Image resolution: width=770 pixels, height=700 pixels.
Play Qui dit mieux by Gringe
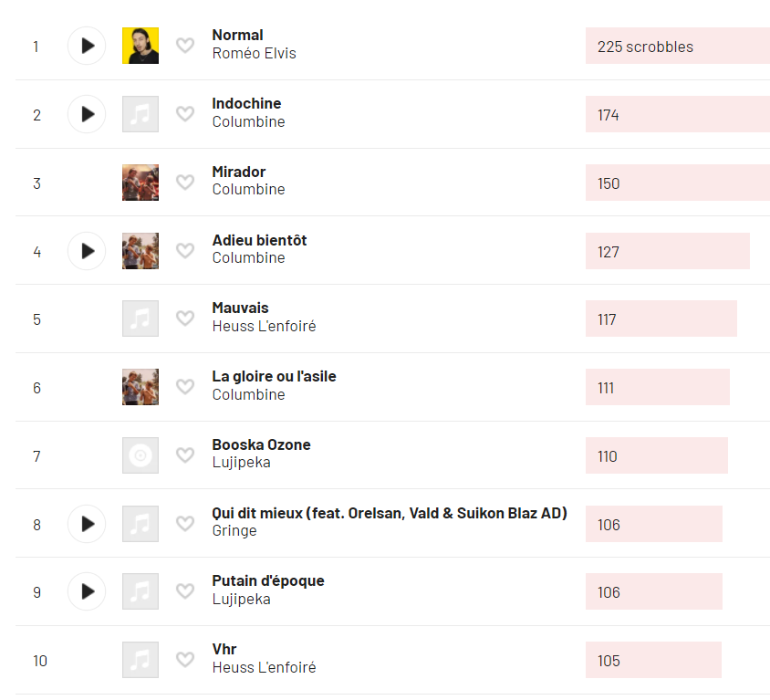(87, 524)
